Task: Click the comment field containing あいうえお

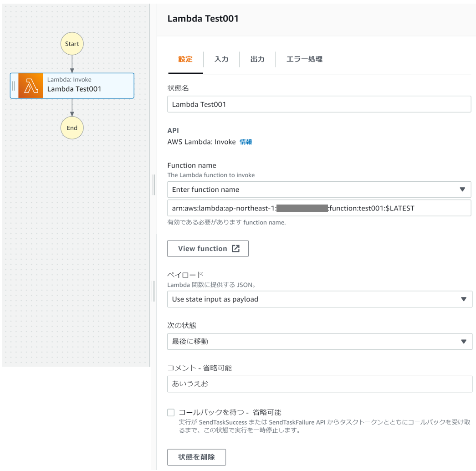Action: point(319,384)
